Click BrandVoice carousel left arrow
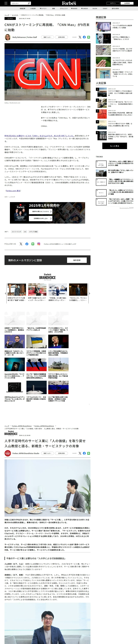Viewport: 138px width, 644px height. tap(5, 293)
